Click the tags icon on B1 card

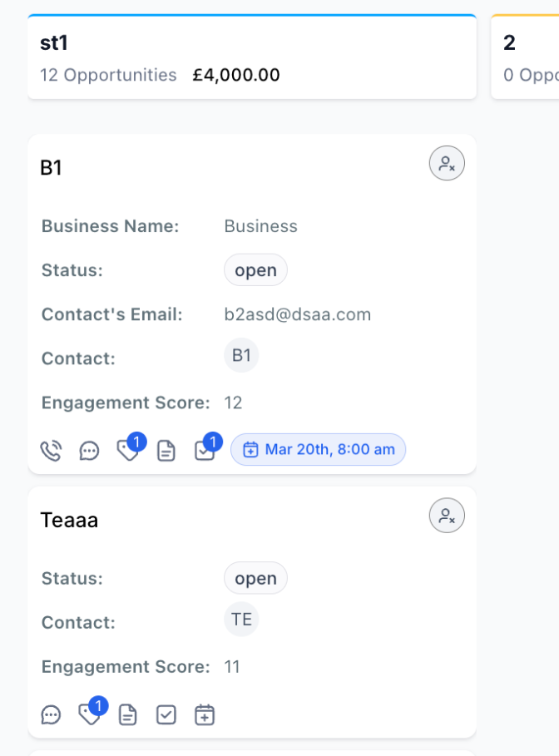128,451
